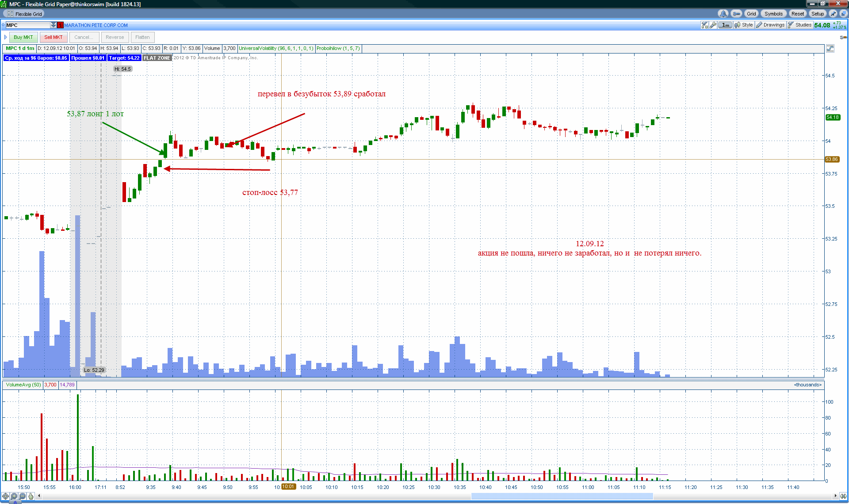Click the Hi: 54.5 bubble
The width and height of the screenshot is (849, 504).
pos(122,69)
